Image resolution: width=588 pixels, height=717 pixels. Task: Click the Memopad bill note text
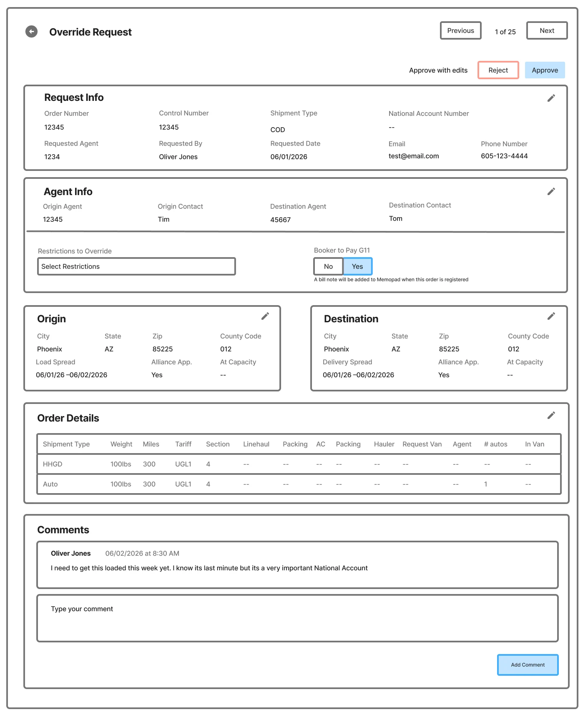point(391,279)
